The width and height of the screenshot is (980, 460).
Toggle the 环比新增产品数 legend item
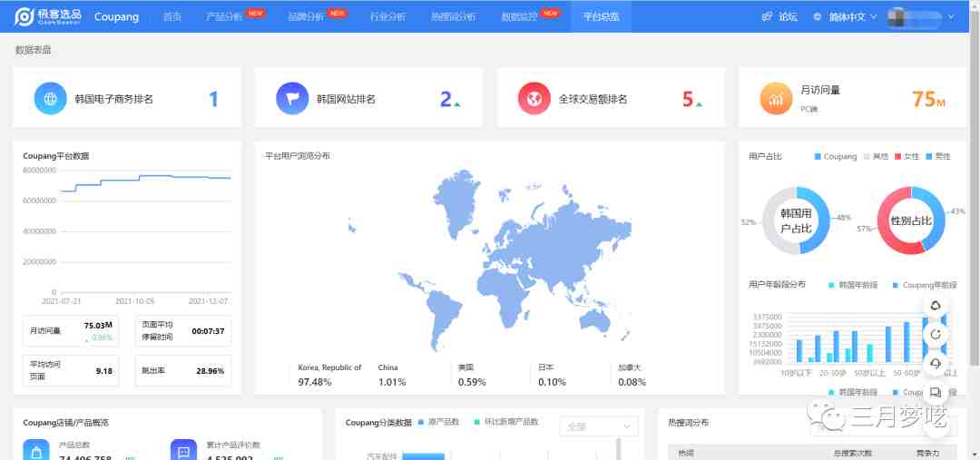506,422
